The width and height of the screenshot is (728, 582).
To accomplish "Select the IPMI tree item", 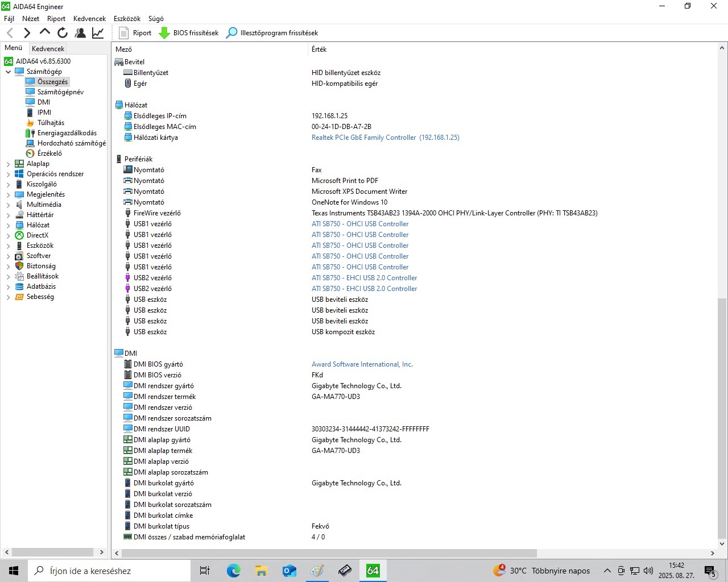I will point(44,113).
